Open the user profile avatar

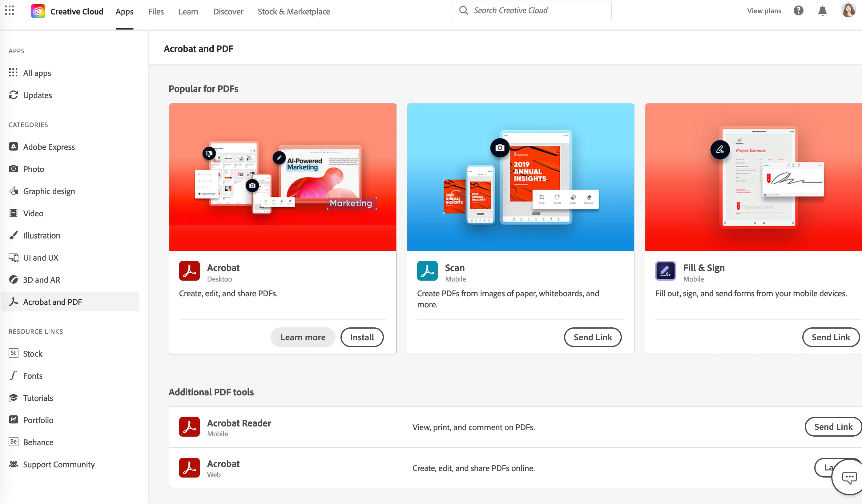coord(848,10)
